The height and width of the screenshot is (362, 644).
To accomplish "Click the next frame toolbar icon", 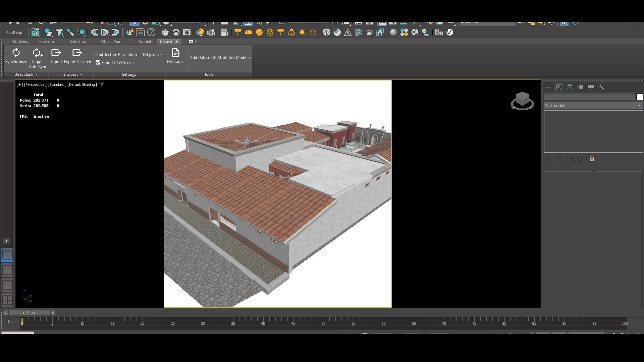I will point(115,32).
